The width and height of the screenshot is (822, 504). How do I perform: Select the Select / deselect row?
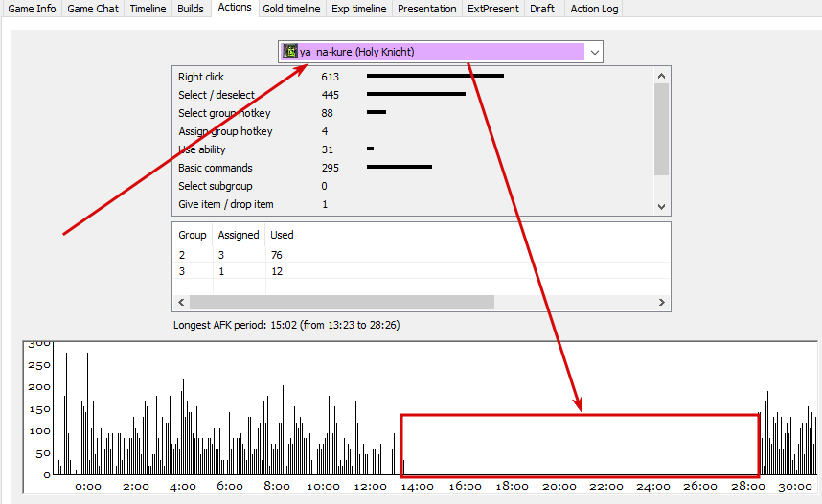click(414, 95)
